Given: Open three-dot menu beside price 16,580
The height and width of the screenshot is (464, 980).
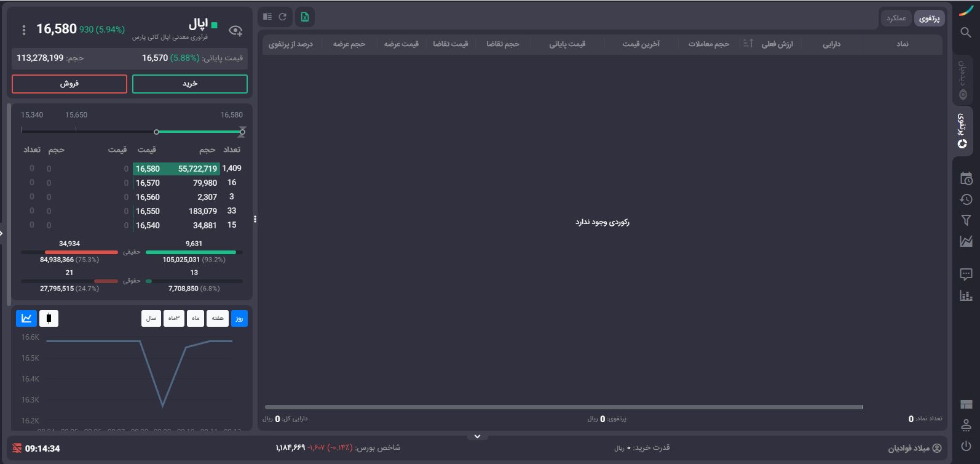Looking at the screenshot, I should (24, 30).
